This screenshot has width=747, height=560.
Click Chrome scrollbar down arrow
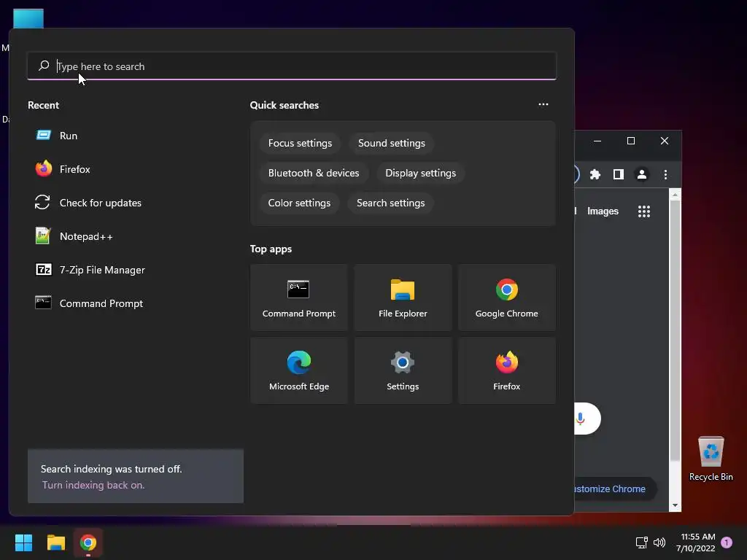(675, 505)
